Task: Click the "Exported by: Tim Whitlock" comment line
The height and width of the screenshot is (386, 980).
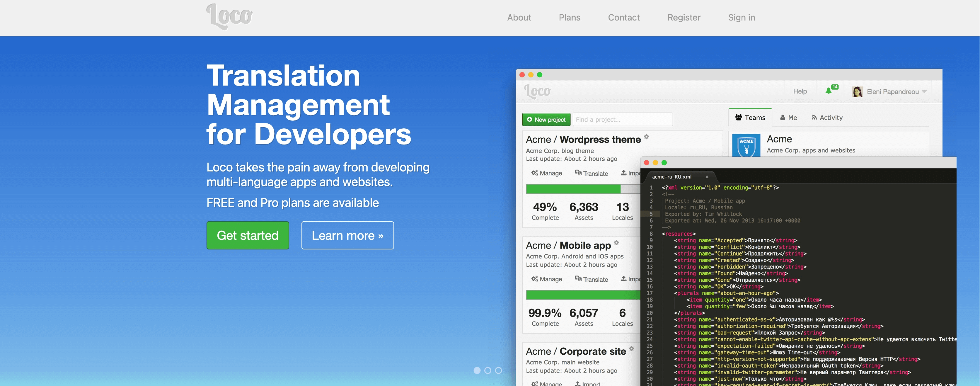Action: click(x=703, y=214)
